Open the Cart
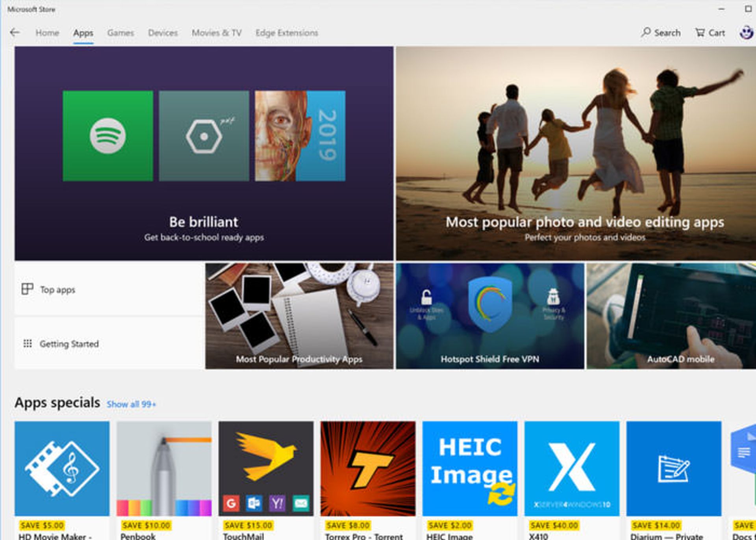Viewport: 756px width, 540px height. pyautogui.click(x=710, y=33)
